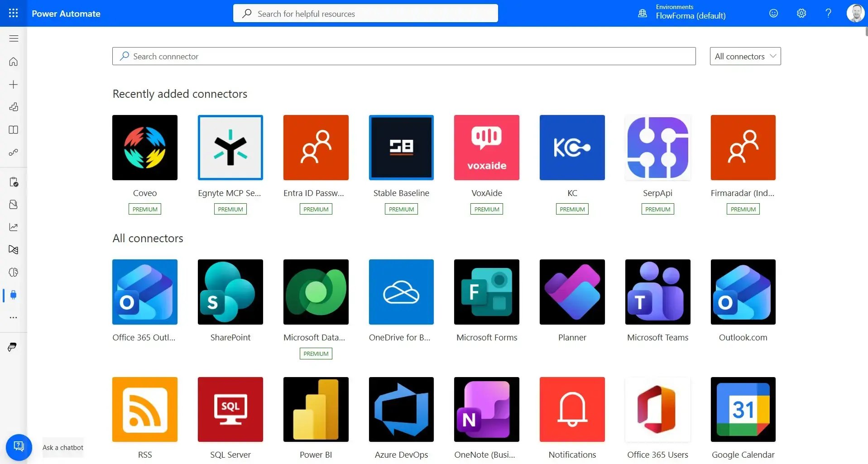The height and width of the screenshot is (464, 868).
Task: Open the Solutions icon in the sidebar
Action: click(x=14, y=205)
